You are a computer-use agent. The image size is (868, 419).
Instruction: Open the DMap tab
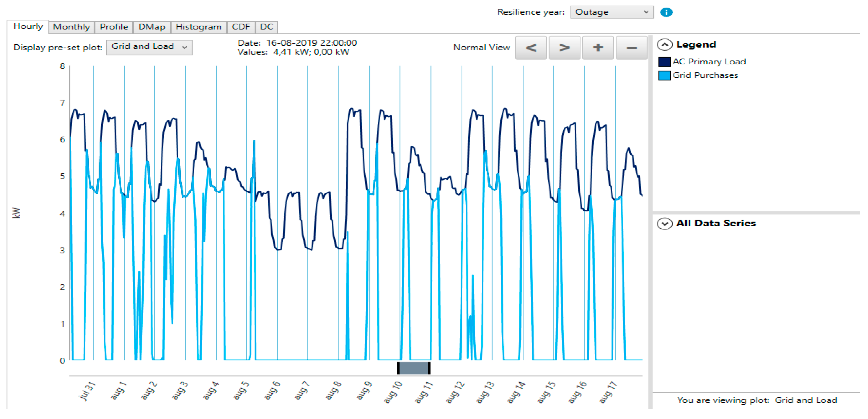click(152, 27)
